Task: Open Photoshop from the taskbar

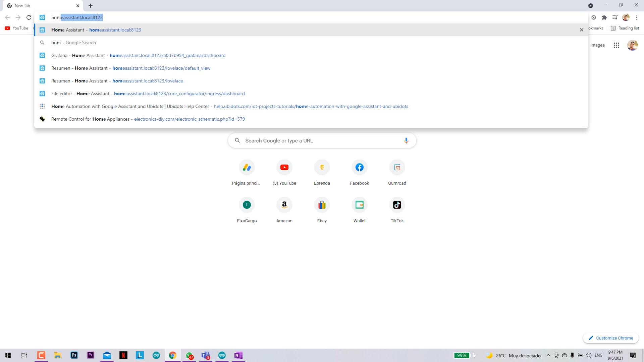Action: 74,355
